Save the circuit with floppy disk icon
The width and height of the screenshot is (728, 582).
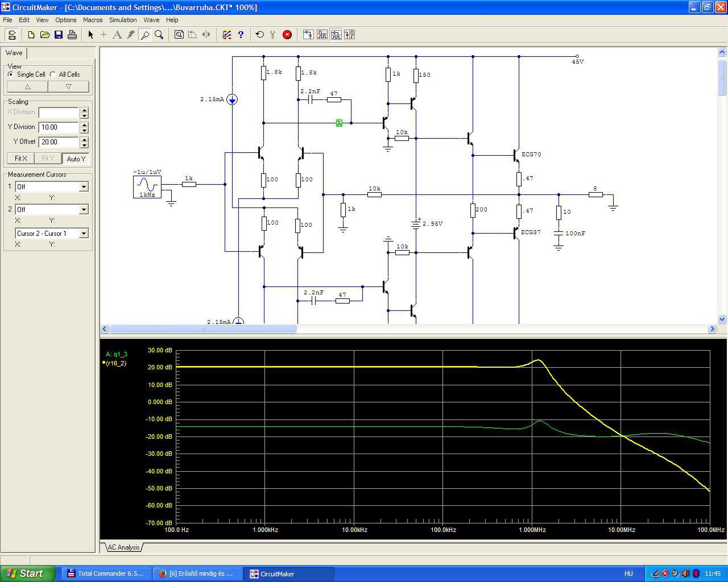pyautogui.click(x=59, y=35)
